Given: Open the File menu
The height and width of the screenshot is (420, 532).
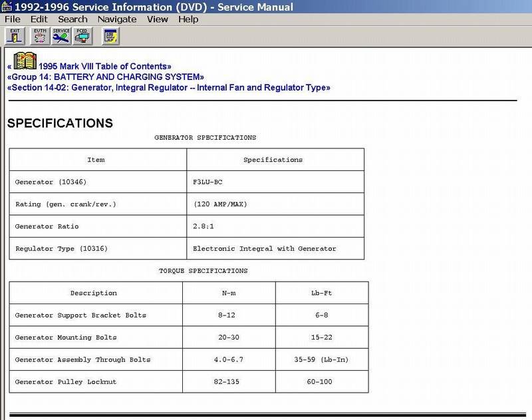Looking at the screenshot, I should [x=13, y=19].
